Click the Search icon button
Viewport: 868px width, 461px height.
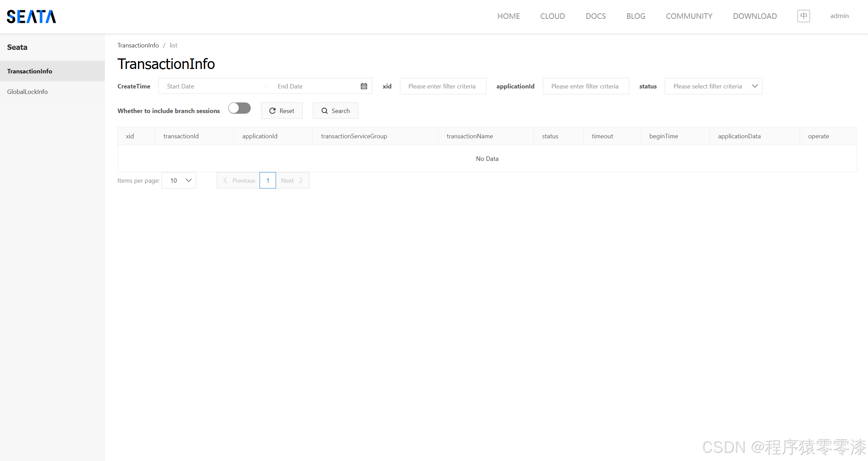coord(335,110)
